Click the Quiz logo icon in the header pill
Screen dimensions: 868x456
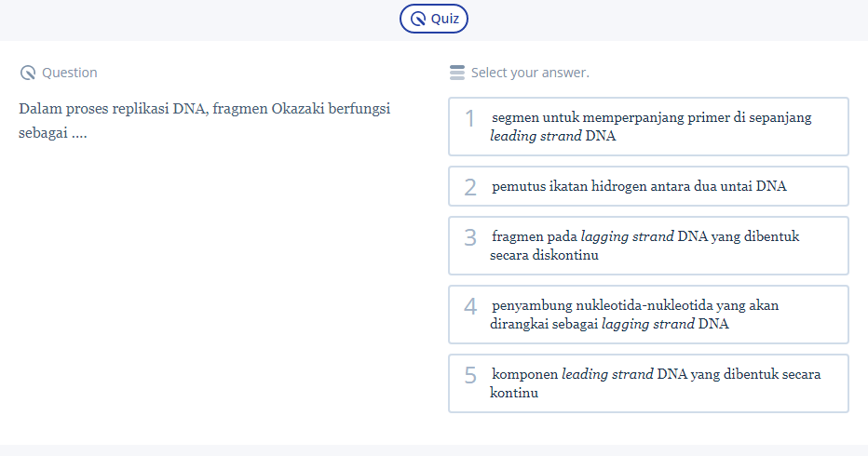coord(418,19)
